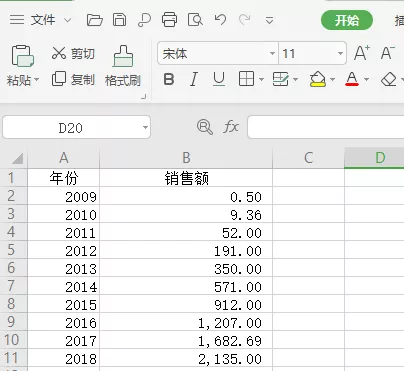The image size is (404, 371).
Task: Expand the cell style dropdown arrow
Action: point(295,80)
